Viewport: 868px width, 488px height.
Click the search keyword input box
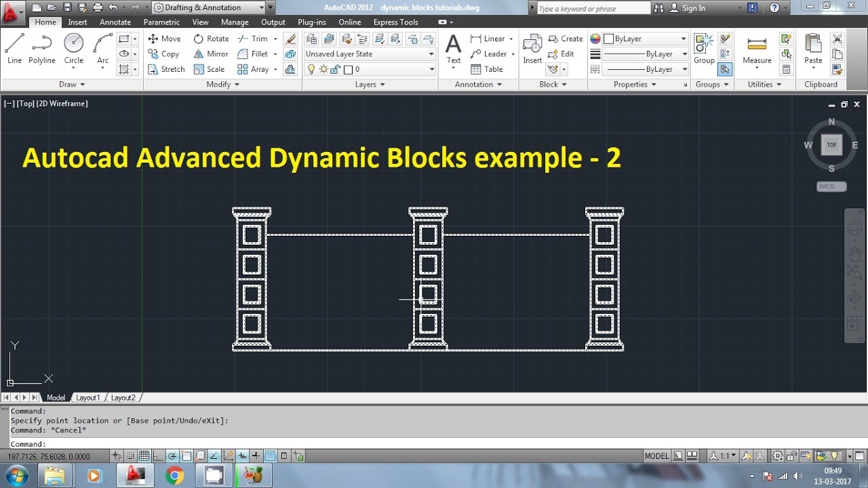pos(593,8)
